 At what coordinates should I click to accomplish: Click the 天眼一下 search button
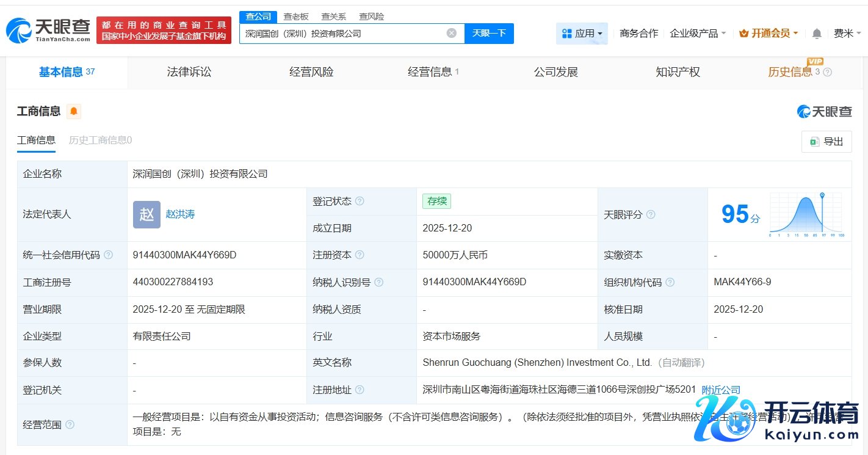tap(489, 33)
